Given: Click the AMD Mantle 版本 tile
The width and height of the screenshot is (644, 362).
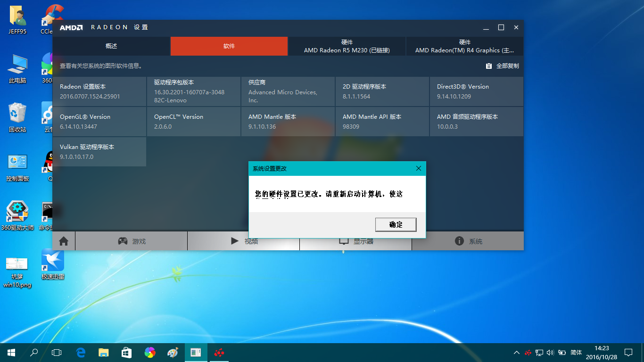Looking at the screenshot, I should [288, 122].
